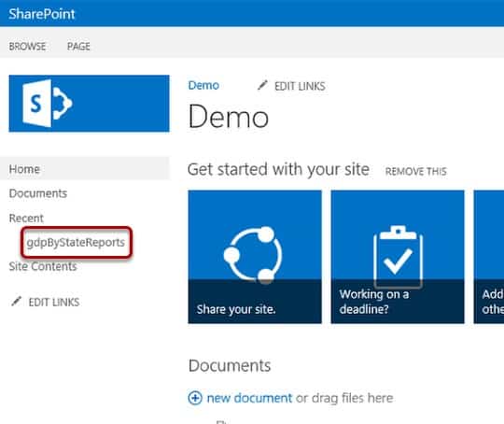Select the Recent heading in the sidebar
This screenshot has width=504, height=424.
(x=26, y=218)
